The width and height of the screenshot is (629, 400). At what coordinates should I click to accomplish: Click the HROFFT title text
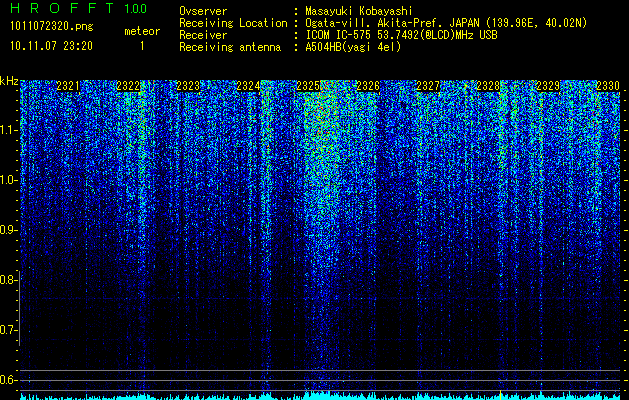click(x=62, y=8)
